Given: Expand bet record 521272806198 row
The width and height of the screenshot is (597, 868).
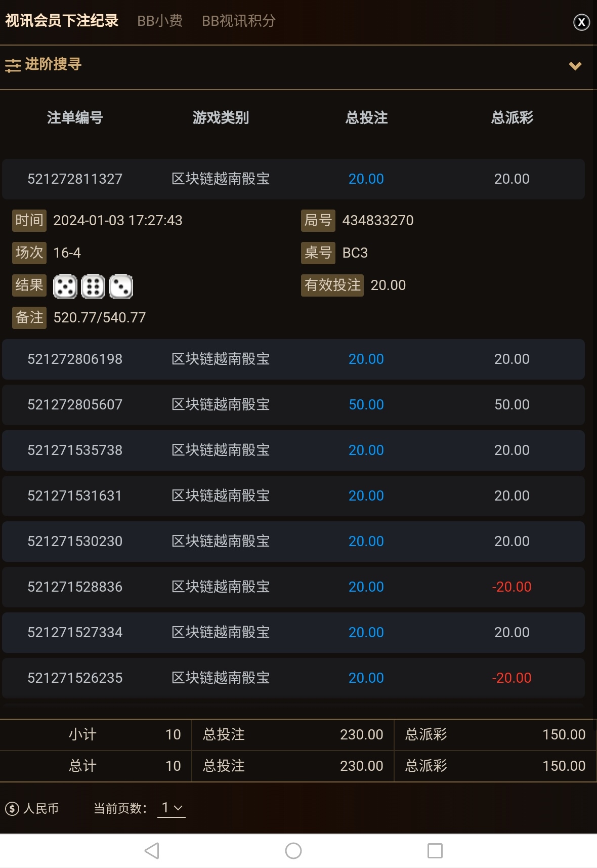Looking at the screenshot, I should pyautogui.click(x=293, y=359).
